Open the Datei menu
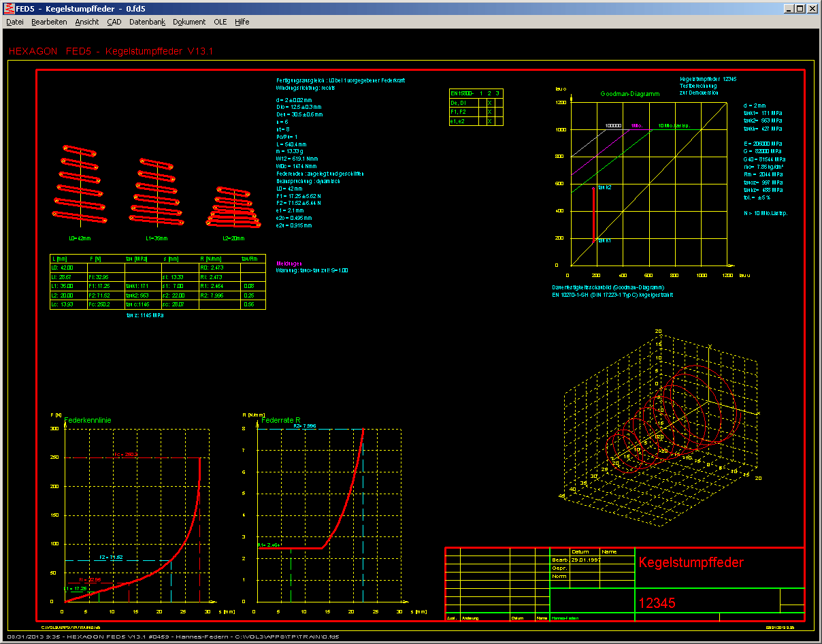This screenshot has height=644, width=822. tap(15, 22)
